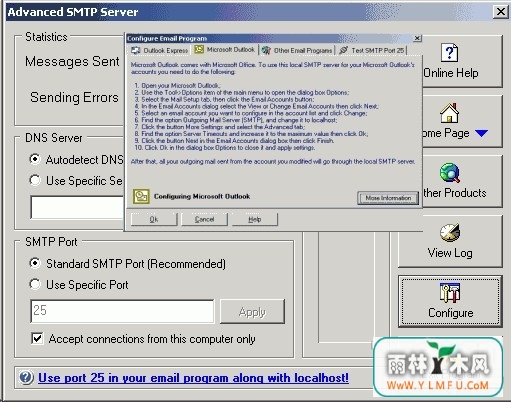Click Ok in Configure Email Program dialog
Image resolution: width=511 pixels, height=402 pixels.
(154, 219)
